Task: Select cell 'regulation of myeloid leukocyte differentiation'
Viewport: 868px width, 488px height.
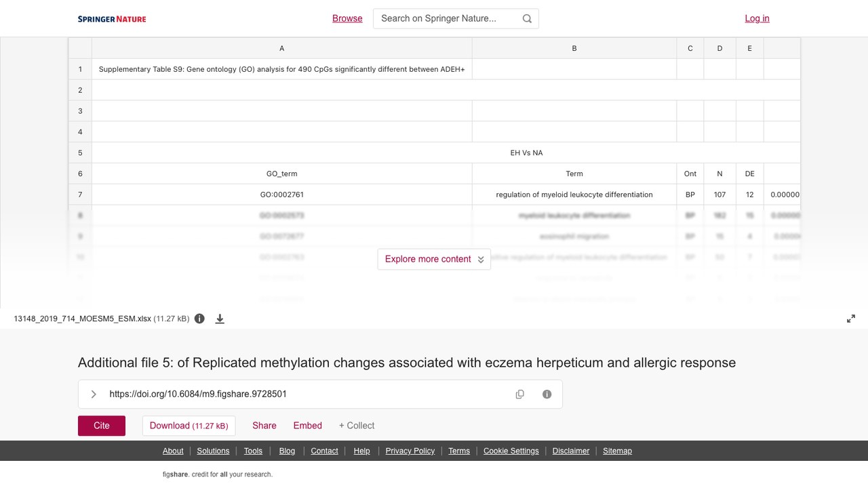Action: point(574,195)
